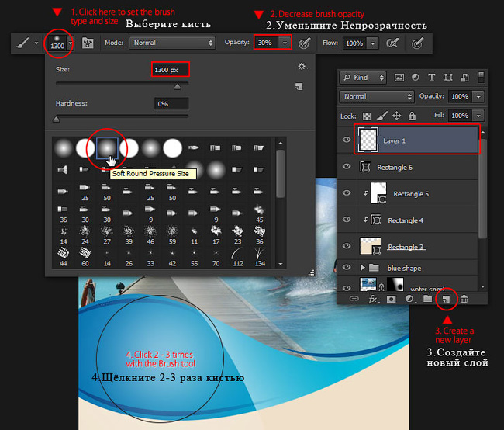This screenshot has height=430, width=504.
Task: Link layers icon in Layers panel
Action: point(354,299)
